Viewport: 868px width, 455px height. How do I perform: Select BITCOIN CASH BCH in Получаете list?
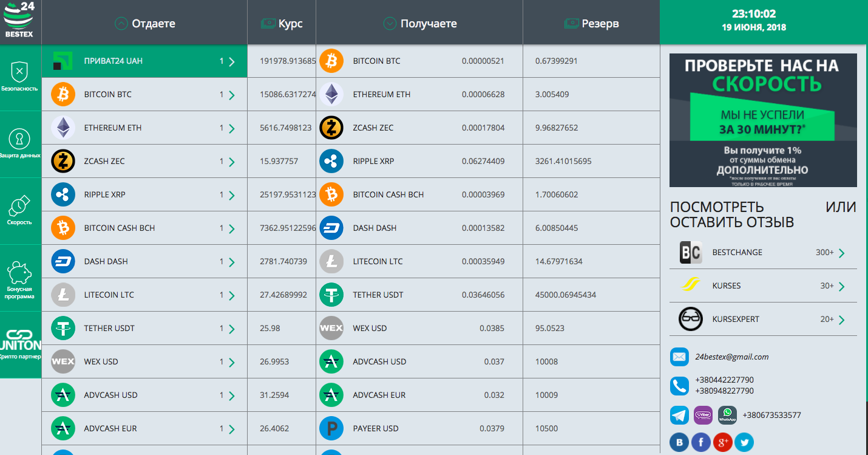419,194
